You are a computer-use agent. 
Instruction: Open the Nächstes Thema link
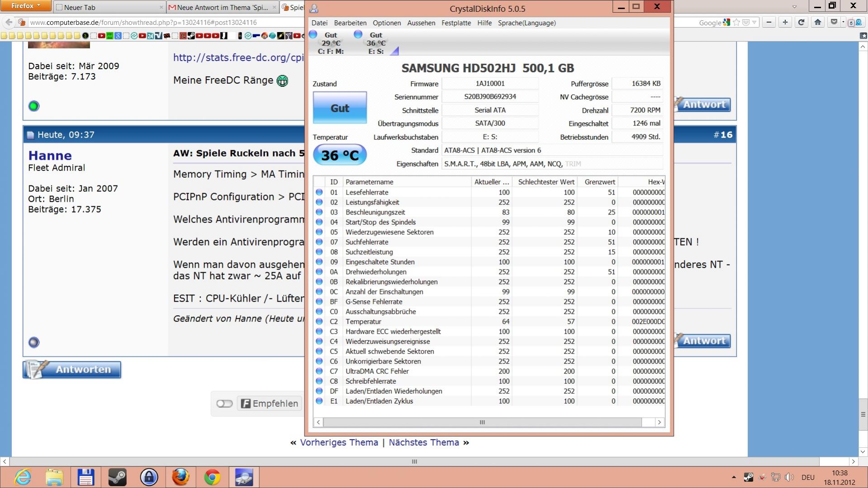424,442
